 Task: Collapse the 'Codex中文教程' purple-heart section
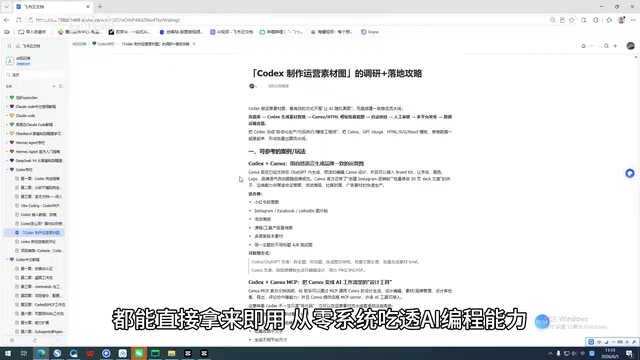pos(7,260)
